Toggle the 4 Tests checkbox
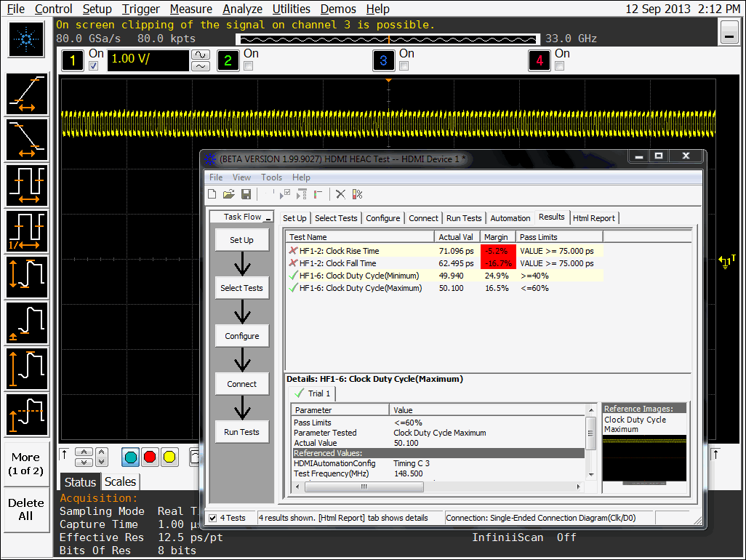This screenshot has width=746, height=560. [212, 518]
